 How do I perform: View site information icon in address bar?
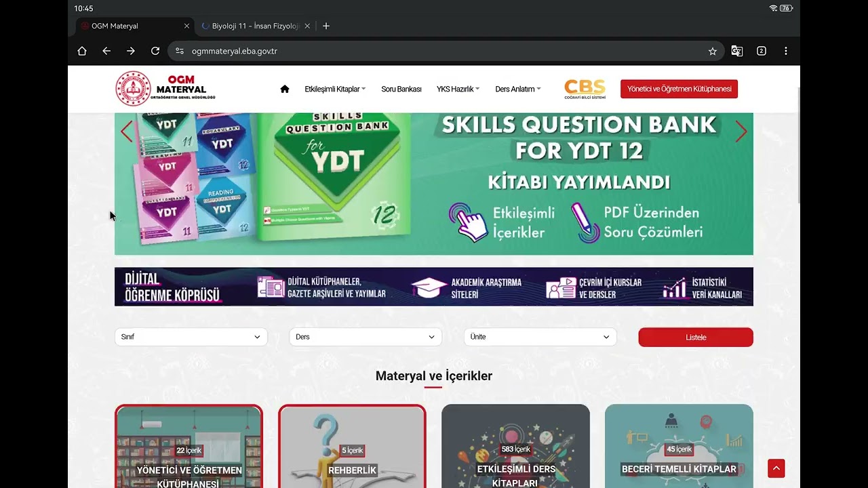coord(180,51)
